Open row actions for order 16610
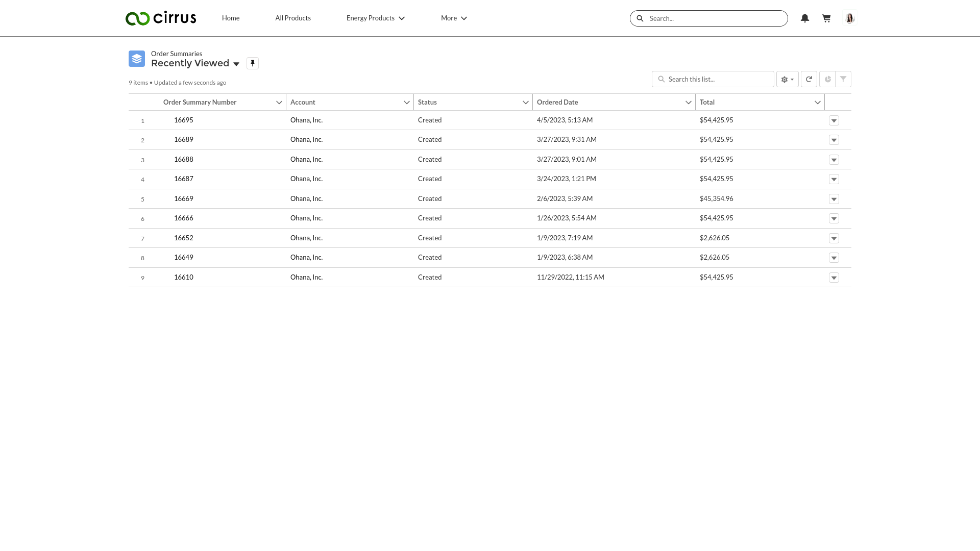The height and width of the screenshot is (551, 980). pos(834,278)
